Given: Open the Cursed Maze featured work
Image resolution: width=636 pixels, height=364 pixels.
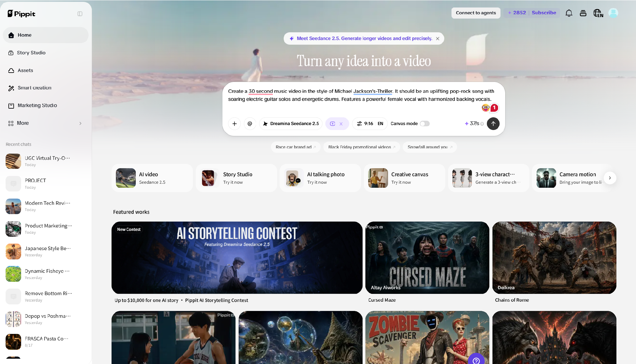Looking at the screenshot, I should pyautogui.click(x=427, y=258).
